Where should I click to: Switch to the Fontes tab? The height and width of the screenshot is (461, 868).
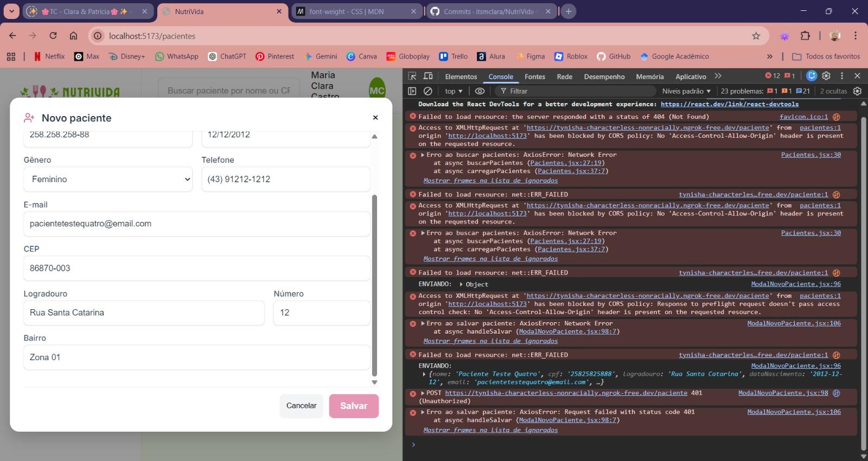(x=534, y=76)
